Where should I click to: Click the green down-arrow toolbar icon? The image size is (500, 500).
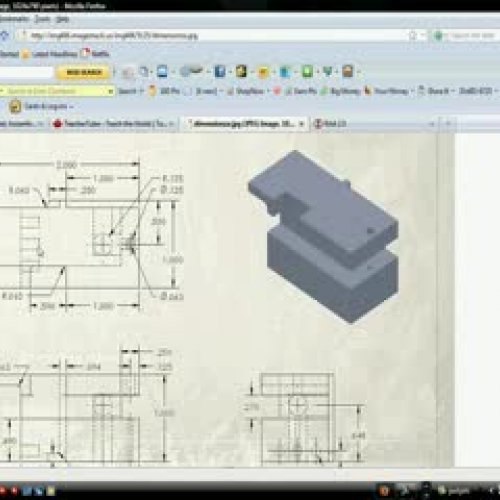coord(328,72)
